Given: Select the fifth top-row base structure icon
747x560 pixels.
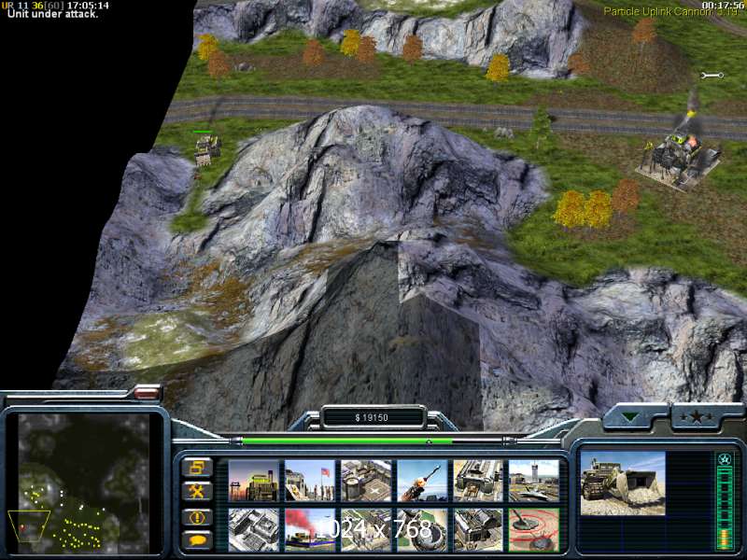Looking at the screenshot, I should point(478,480).
